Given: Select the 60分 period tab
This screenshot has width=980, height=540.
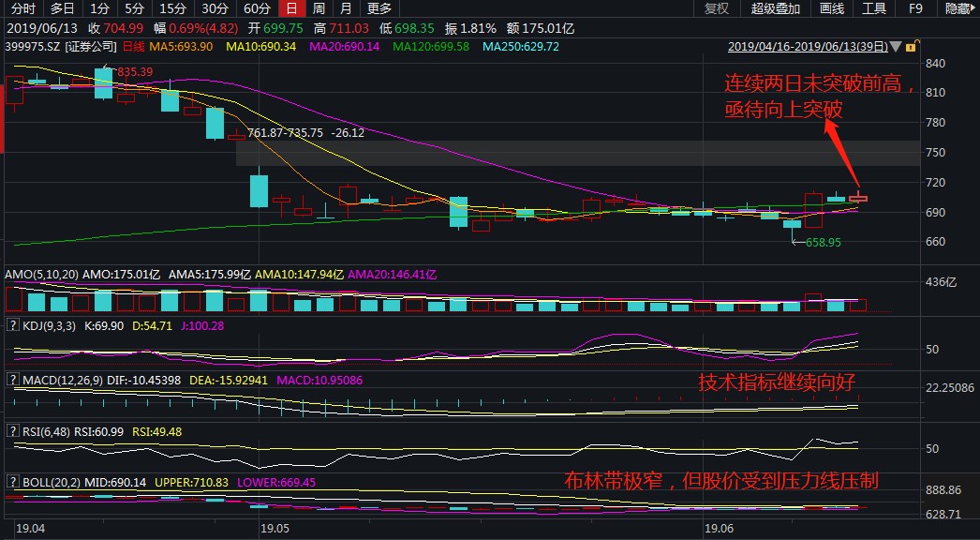Looking at the screenshot, I should click(x=257, y=8).
